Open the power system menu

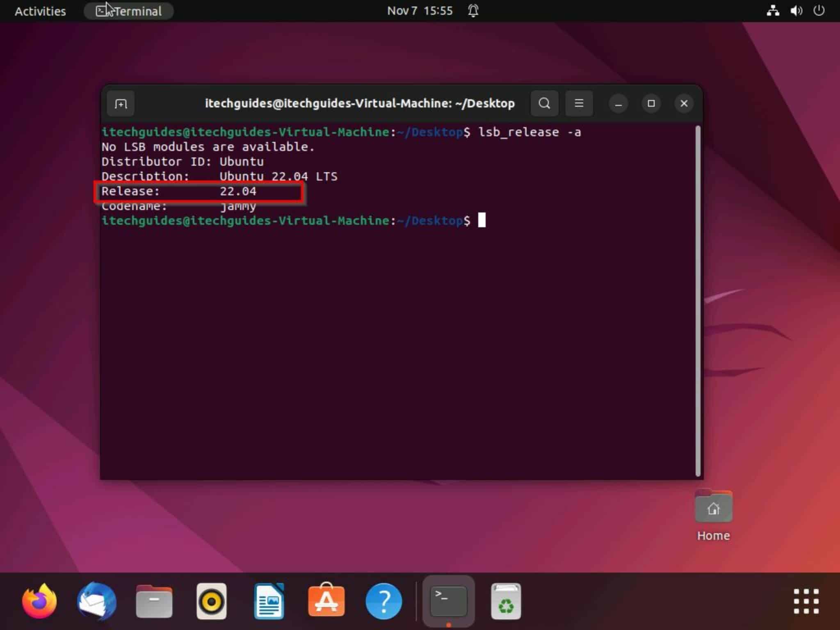tap(819, 11)
